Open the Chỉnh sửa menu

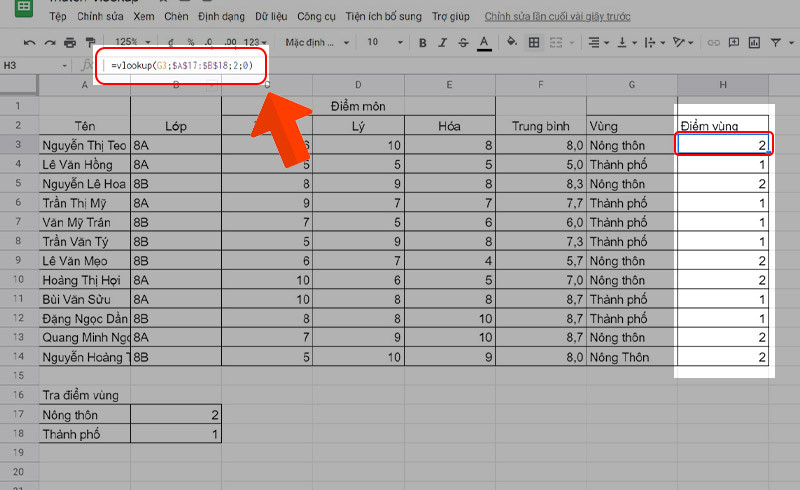pyautogui.click(x=100, y=16)
